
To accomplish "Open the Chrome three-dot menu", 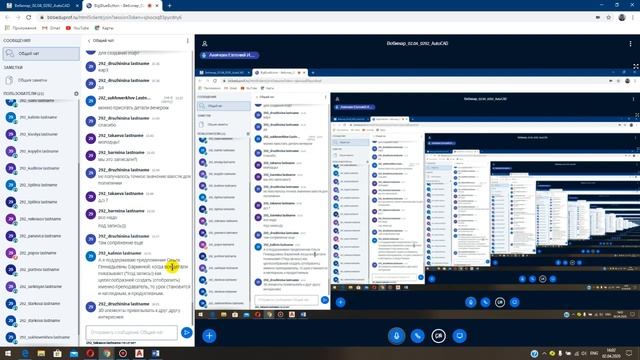I will 633,18.
